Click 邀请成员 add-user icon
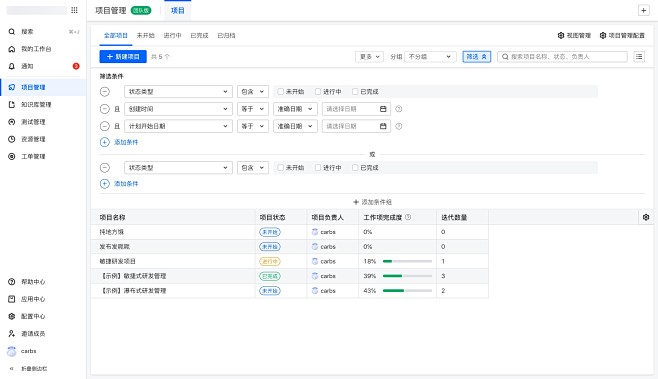 [12, 333]
